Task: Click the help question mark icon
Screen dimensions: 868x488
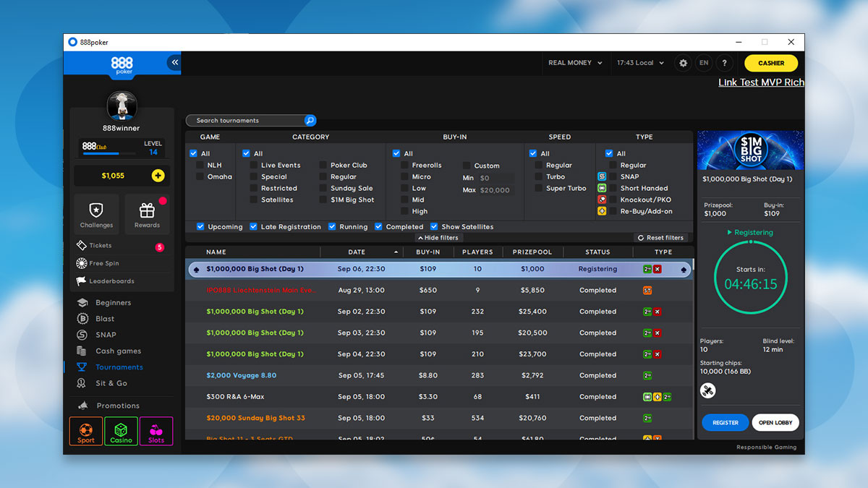Action: (724, 63)
